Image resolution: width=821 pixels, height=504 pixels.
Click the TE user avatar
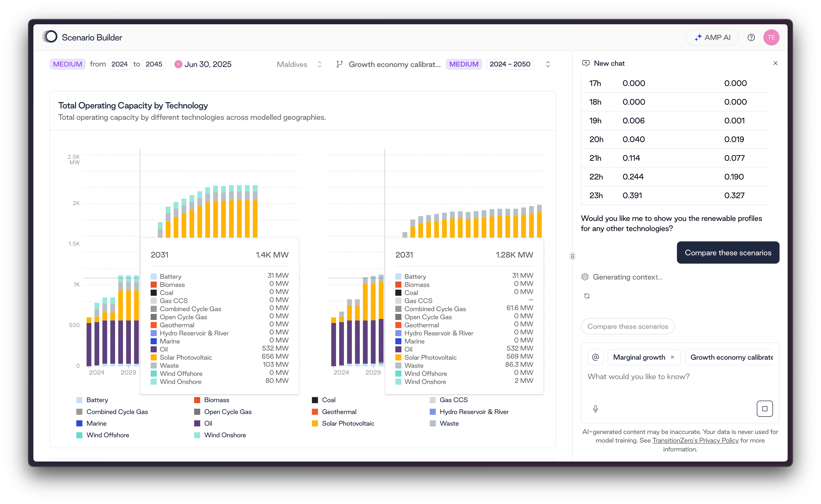tap(771, 37)
